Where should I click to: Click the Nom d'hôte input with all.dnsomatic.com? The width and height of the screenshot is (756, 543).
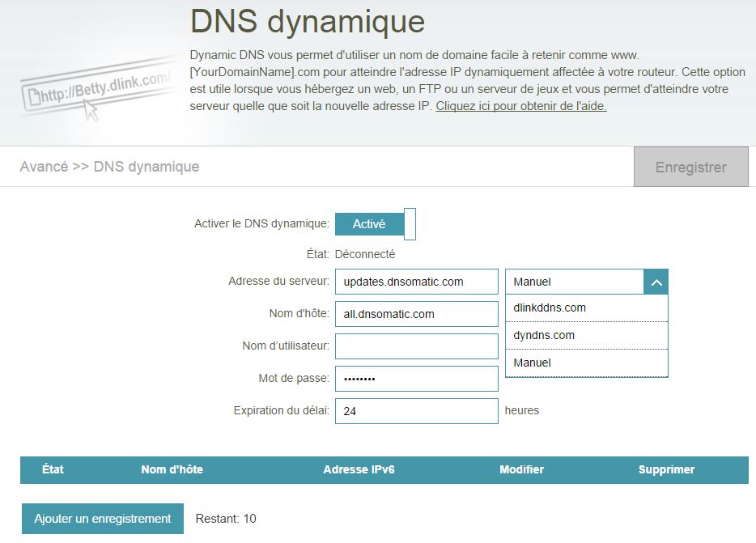coord(416,314)
